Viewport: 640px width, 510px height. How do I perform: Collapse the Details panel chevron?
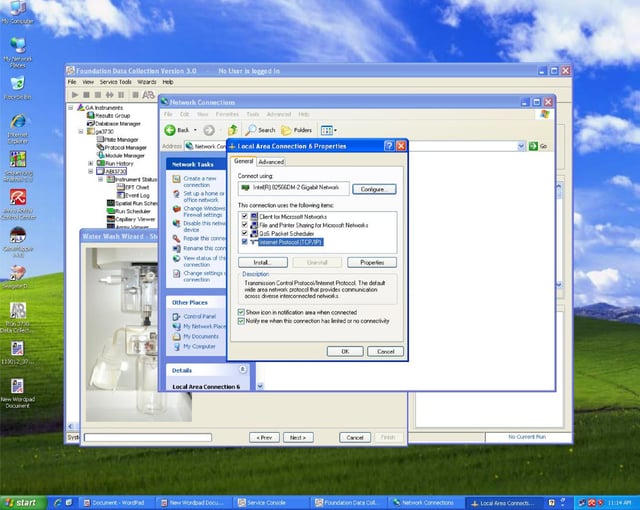pos(242,369)
